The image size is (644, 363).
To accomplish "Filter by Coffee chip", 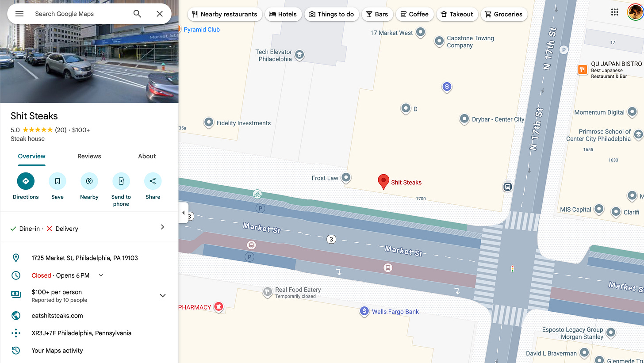I will click(414, 14).
